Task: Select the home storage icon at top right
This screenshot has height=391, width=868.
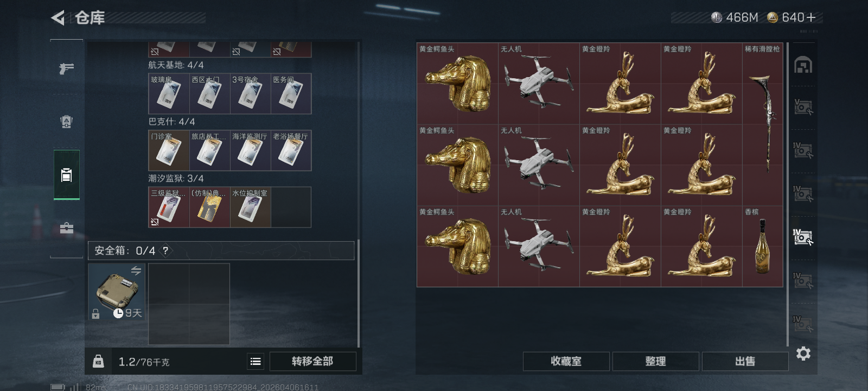Action: pyautogui.click(x=803, y=65)
